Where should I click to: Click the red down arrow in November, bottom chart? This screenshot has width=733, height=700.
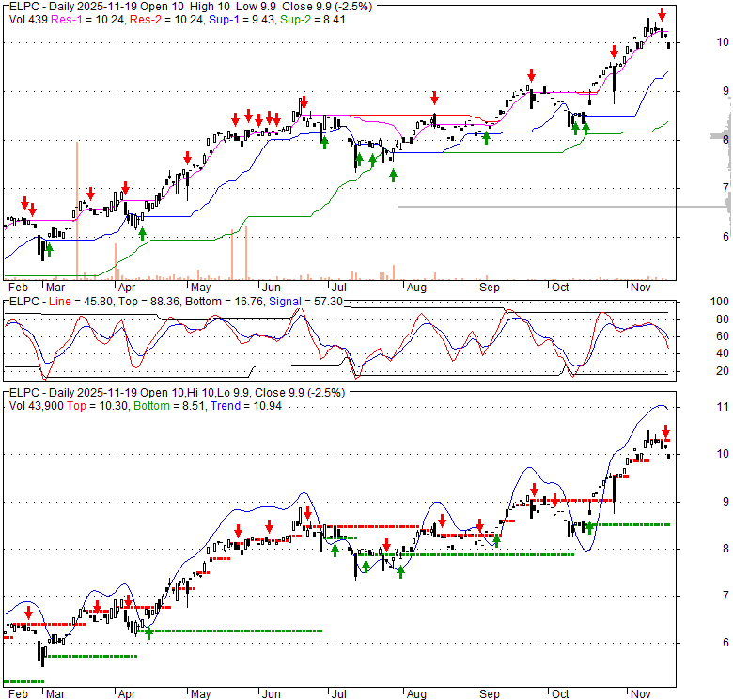pos(666,431)
